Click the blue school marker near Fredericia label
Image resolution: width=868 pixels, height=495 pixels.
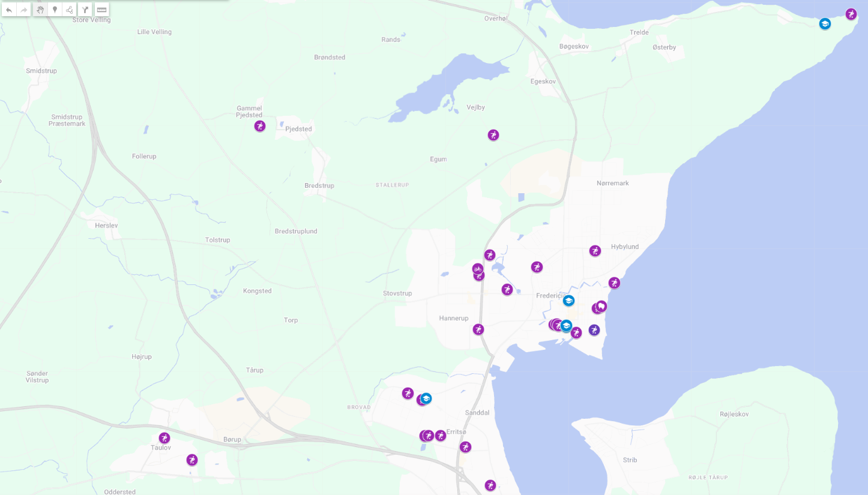(568, 301)
